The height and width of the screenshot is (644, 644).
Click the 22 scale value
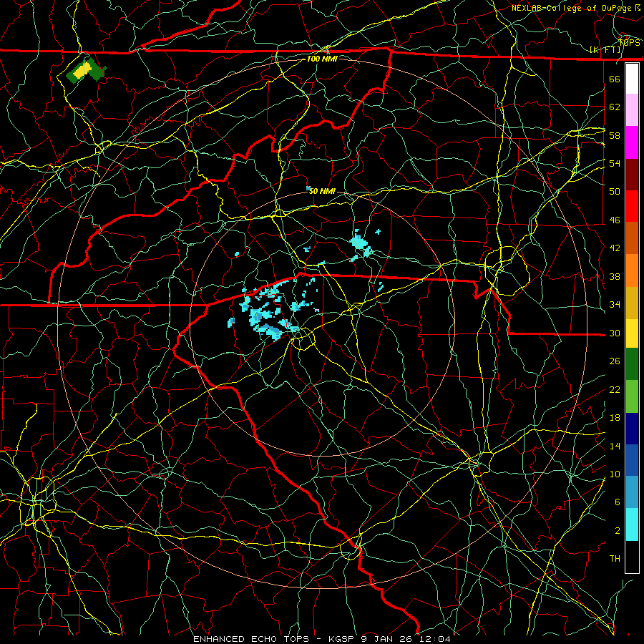coord(615,389)
